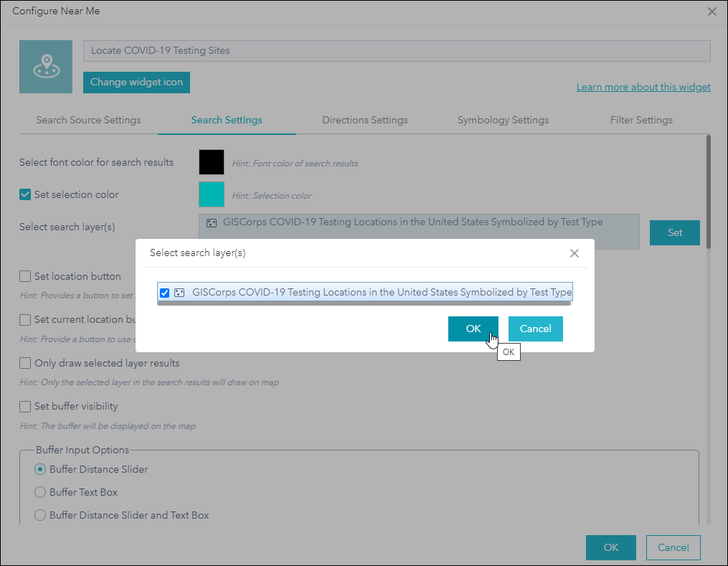This screenshot has width=728, height=566.
Task: Uncheck Set selection color
Action: point(24,194)
